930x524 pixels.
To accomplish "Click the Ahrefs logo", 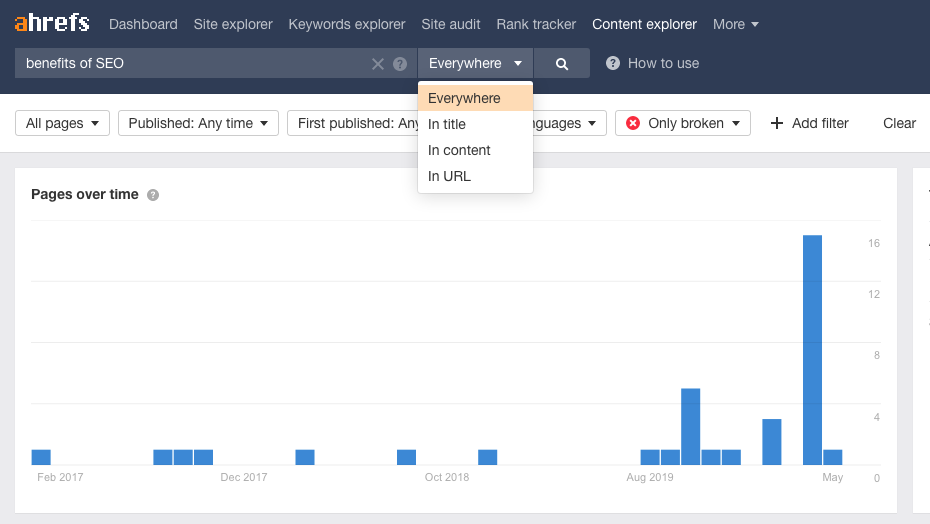I will (x=52, y=23).
